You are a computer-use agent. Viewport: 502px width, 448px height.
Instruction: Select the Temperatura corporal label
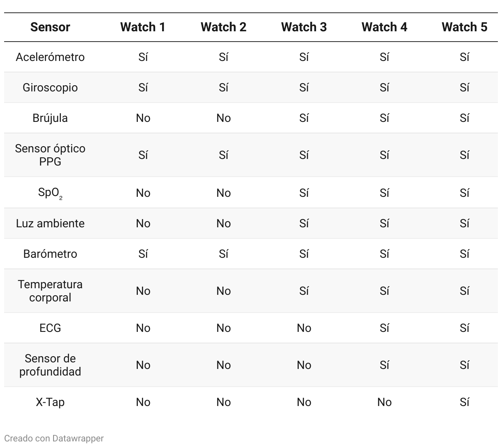click(x=50, y=291)
